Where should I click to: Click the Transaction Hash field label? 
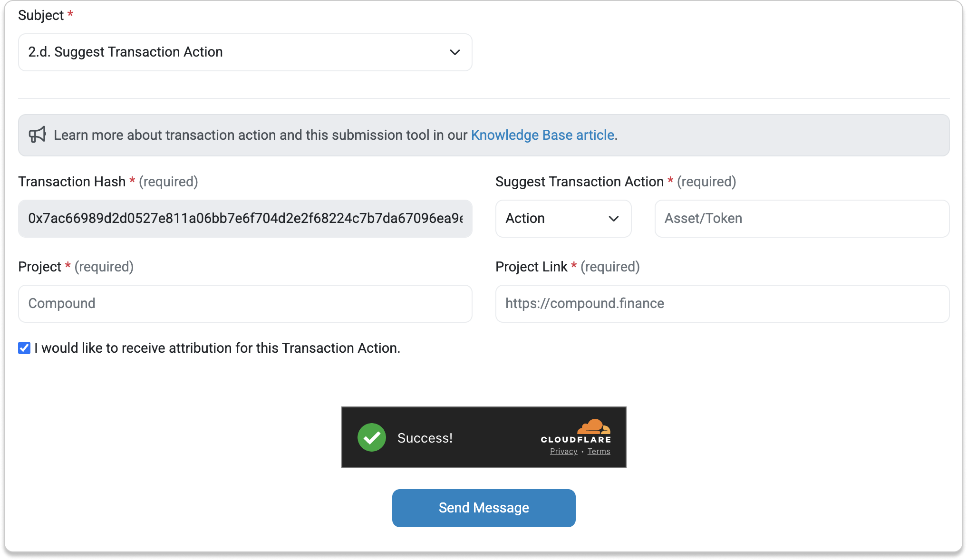[72, 182]
